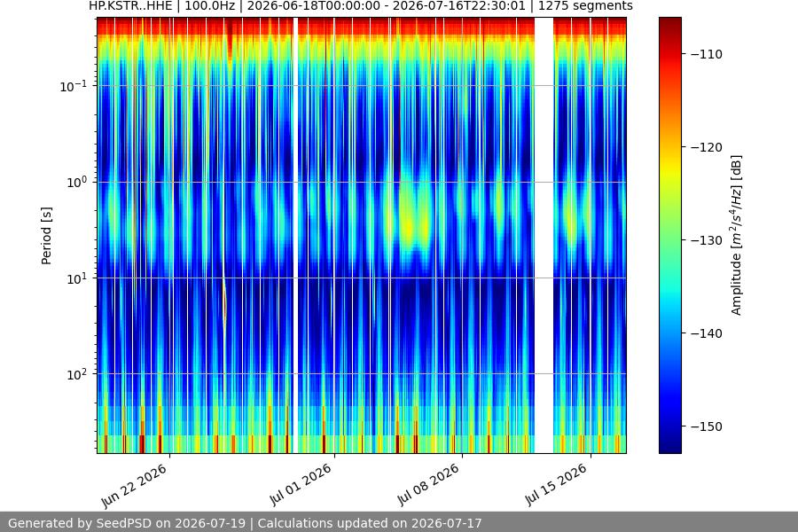Viewport: 798px width, 532px height.
Task: Click the 10² period tick label
Action: pyautogui.click(x=76, y=374)
